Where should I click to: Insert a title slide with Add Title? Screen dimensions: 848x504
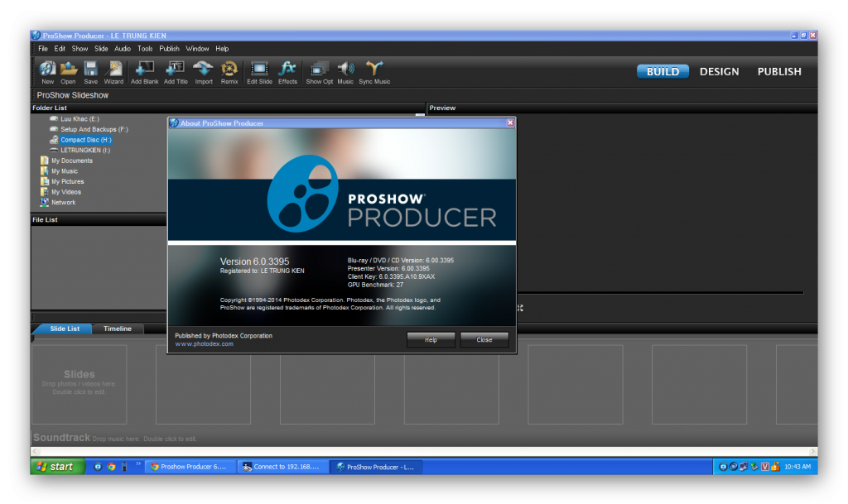pyautogui.click(x=176, y=72)
